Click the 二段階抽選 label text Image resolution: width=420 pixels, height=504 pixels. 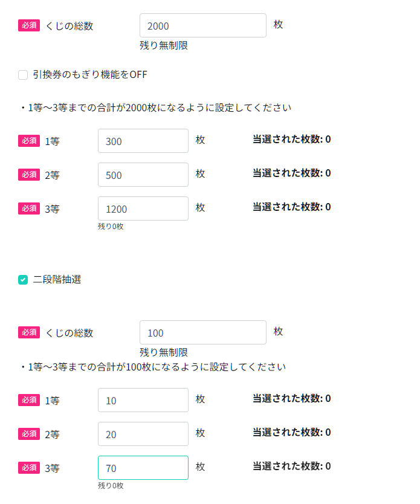[x=57, y=279]
